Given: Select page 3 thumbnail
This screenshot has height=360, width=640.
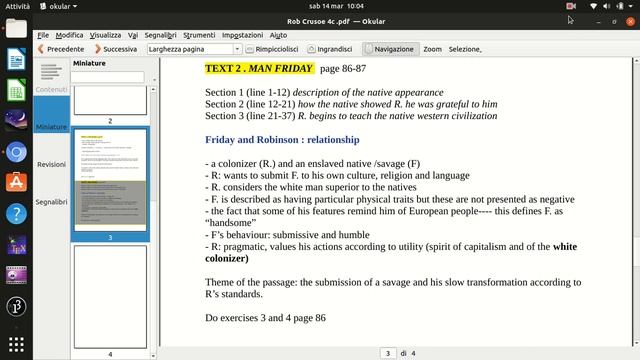Looking at the screenshot, I should pyautogui.click(x=110, y=180).
